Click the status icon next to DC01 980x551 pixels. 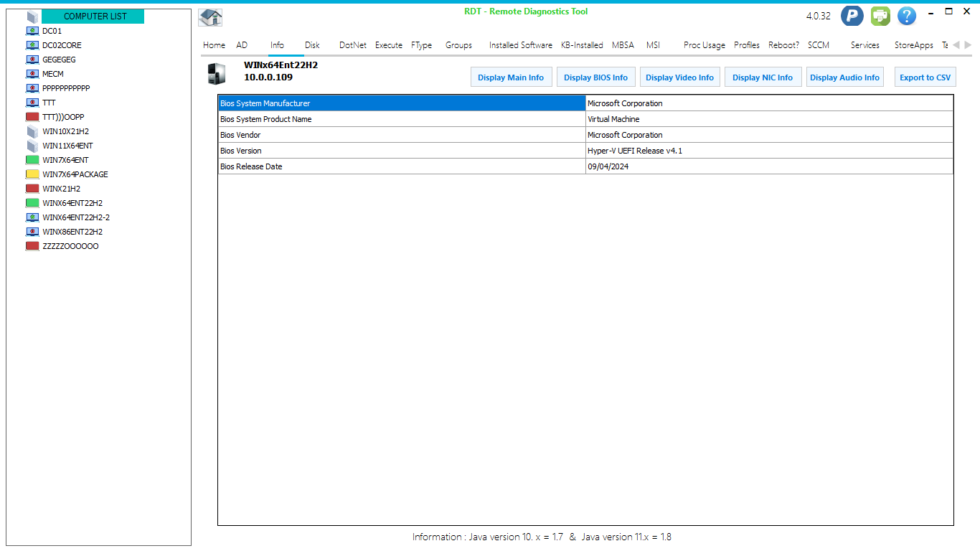point(32,31)
